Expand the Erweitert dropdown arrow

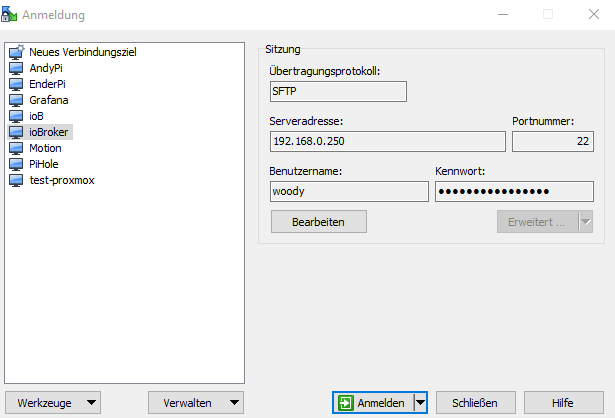[586, 222]
